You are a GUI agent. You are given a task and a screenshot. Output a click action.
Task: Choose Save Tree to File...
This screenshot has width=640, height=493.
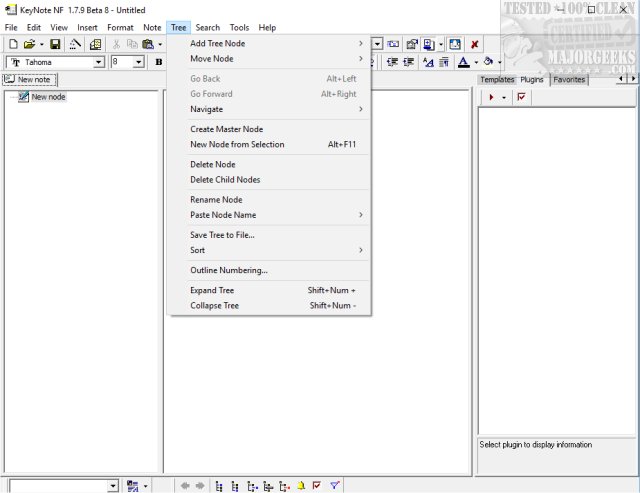[x=269, y=235]
